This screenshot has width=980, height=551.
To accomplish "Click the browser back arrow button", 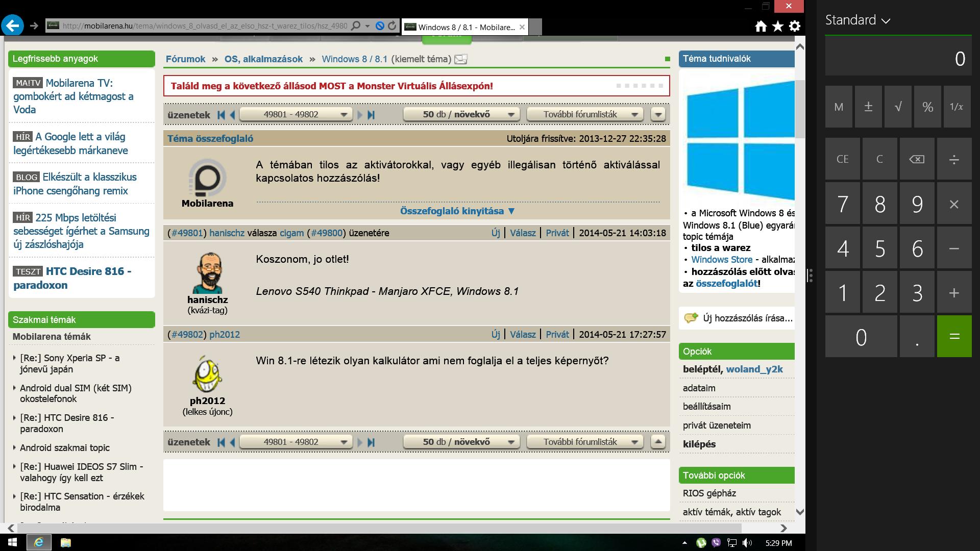I will pyautogui.click(x=12, y=26).
